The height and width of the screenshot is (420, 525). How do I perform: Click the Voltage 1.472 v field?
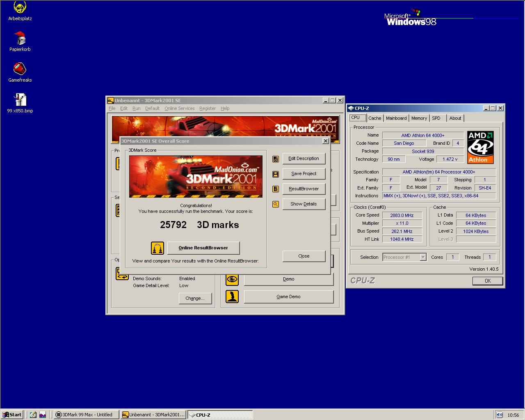point(450,159)
